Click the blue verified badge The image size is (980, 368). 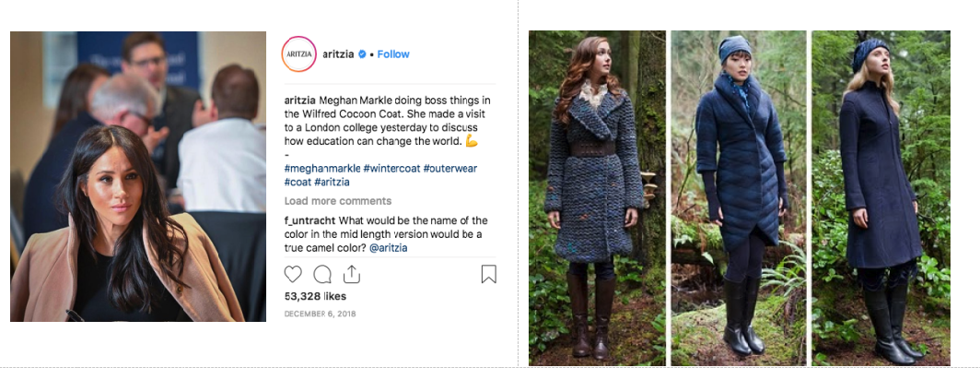(x=362, y=54)
